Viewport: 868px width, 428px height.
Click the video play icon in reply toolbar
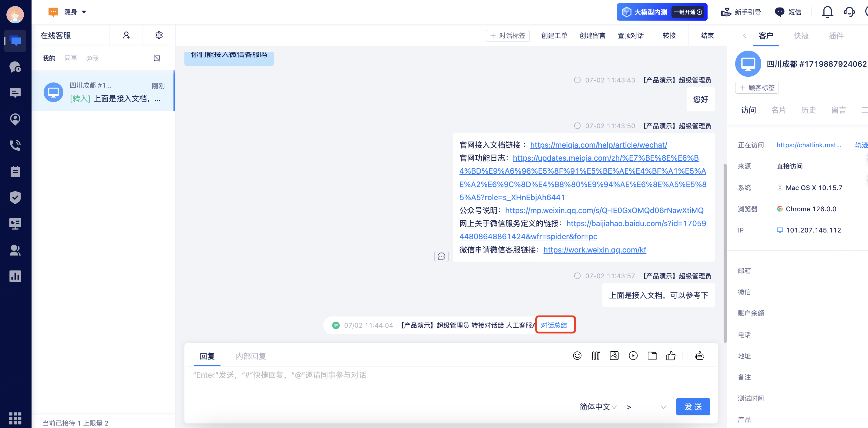[633, 356]
